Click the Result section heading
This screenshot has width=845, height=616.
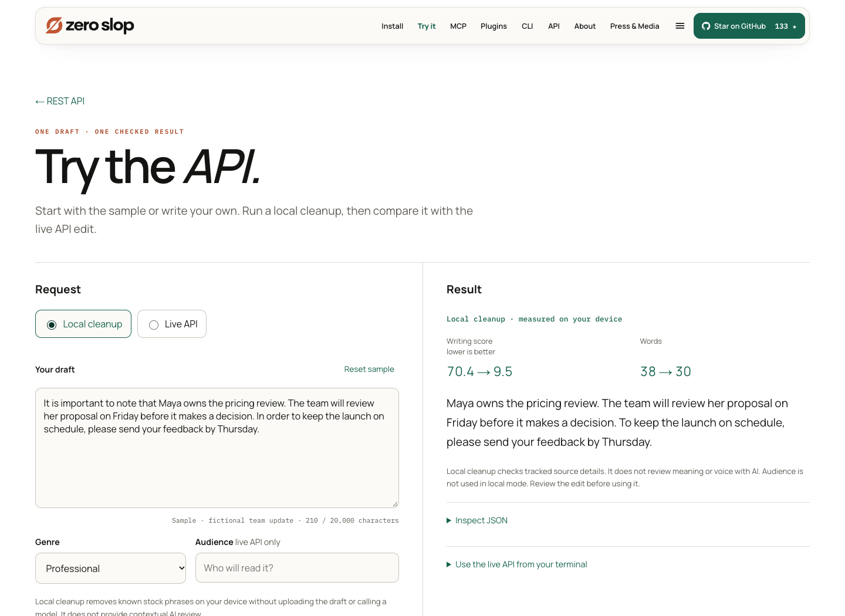(464, 289)
